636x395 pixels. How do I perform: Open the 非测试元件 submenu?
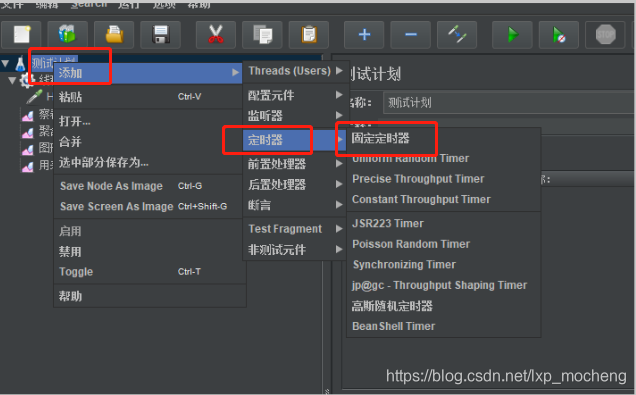294,250
